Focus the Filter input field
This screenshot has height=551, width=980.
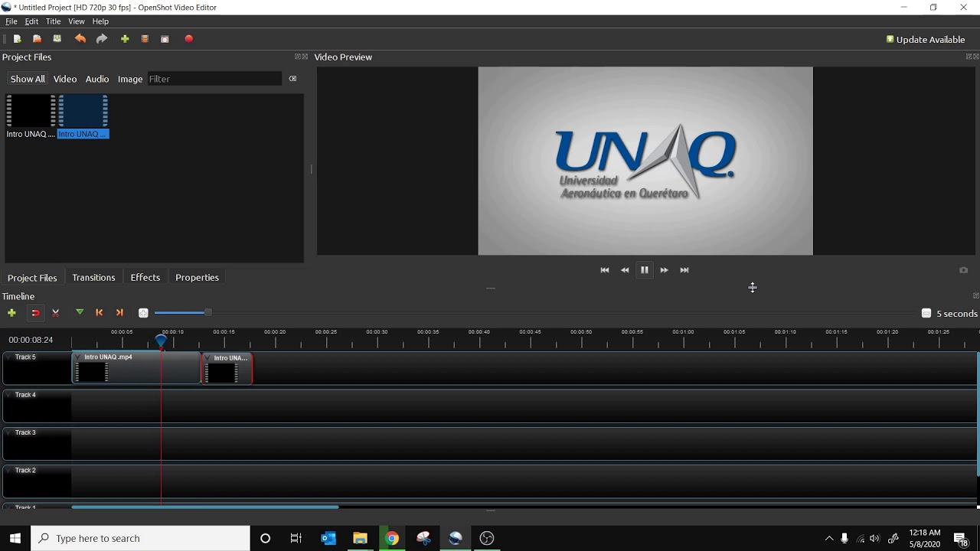(x=214, y=79)
